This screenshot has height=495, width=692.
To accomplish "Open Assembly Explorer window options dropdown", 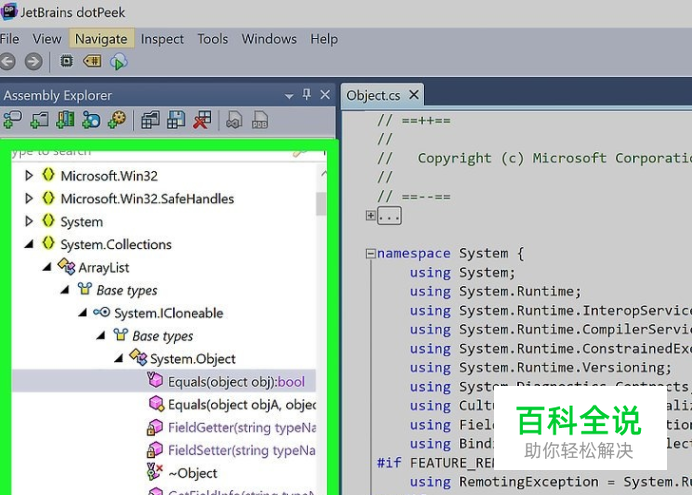I will pyautogui.click(x=289, y=96).
